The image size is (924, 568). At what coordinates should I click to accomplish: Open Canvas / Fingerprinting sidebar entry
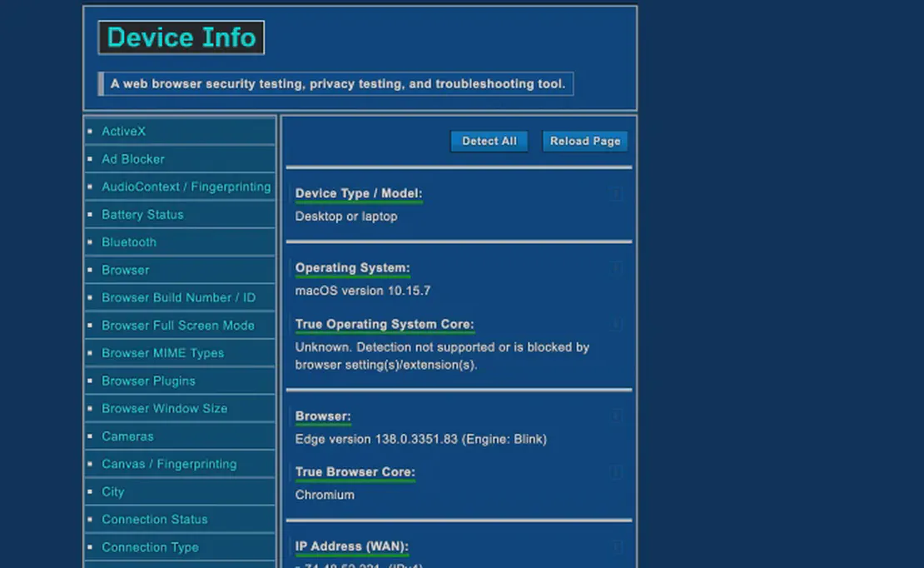tap(169, 464)
